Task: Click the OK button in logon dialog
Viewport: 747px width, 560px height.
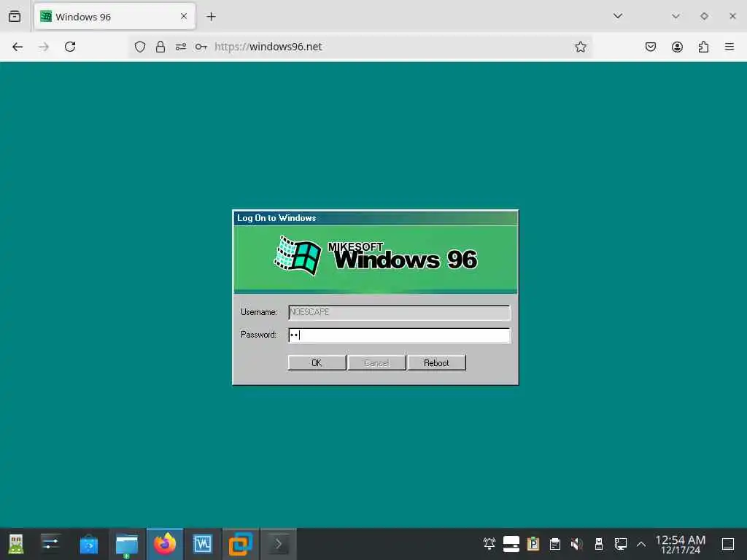Action: 317,363
